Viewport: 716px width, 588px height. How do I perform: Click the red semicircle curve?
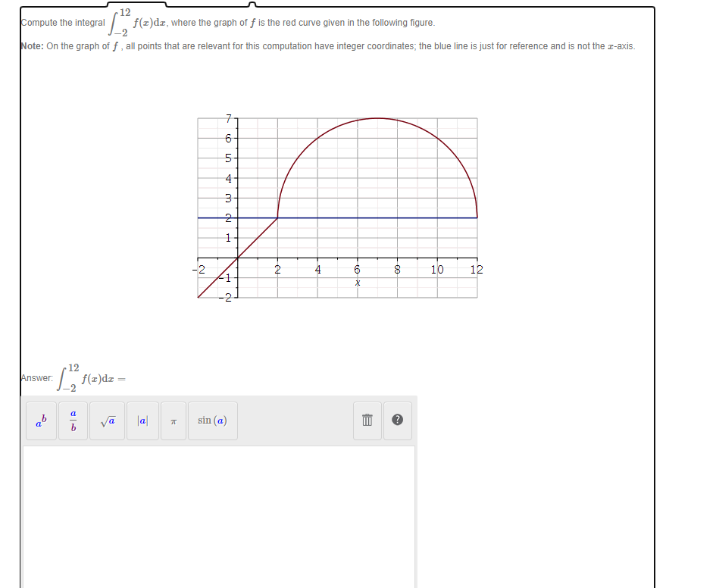pos(377,119)
